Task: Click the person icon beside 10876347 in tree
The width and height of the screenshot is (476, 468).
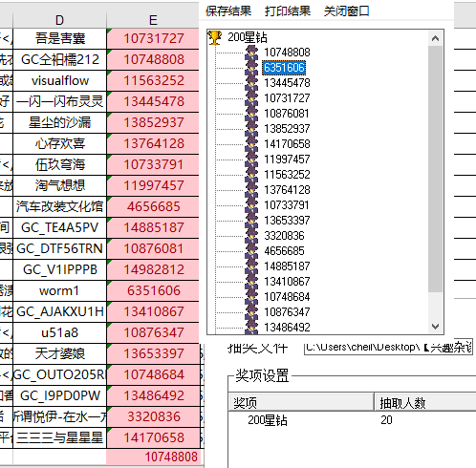Action: pos(251,312)
